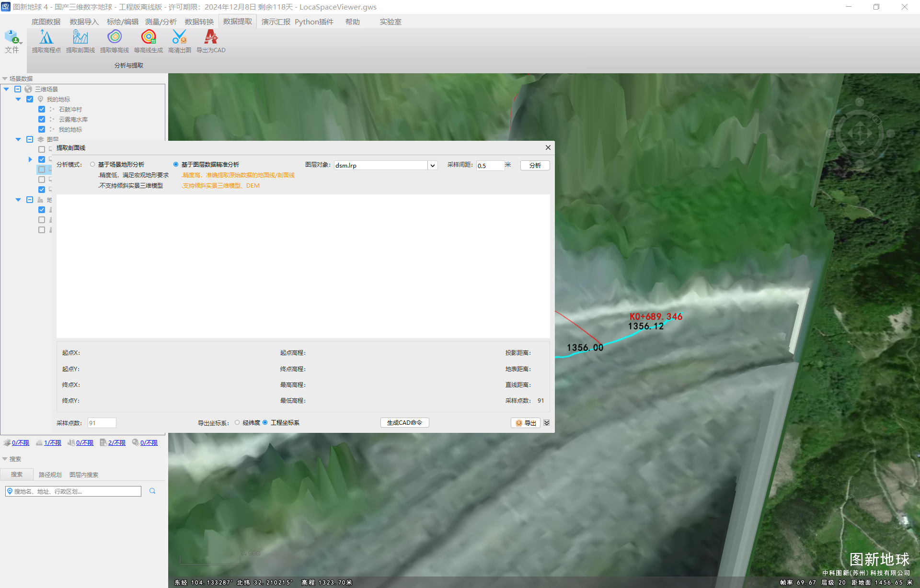Screen dimensions: 920x588
Task: Uncheck the 石鼓冲村 placemark checkbox
Action: 42,109
